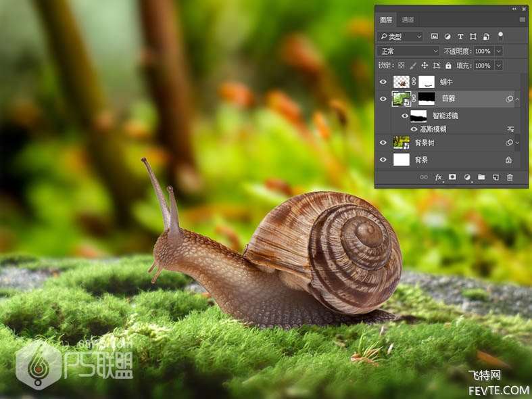Hide the 高斯模糊 smart filter effect
532x399 pixels.
tap(414, 128)
